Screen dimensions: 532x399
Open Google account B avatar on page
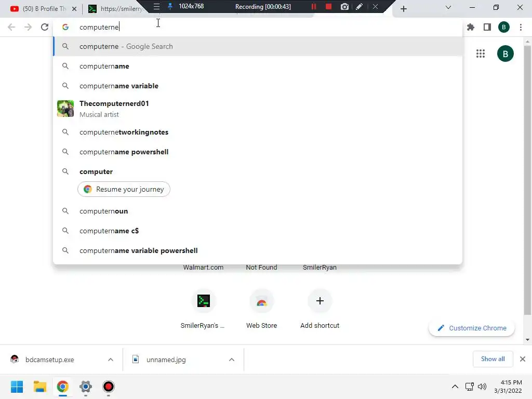(505, 54)
